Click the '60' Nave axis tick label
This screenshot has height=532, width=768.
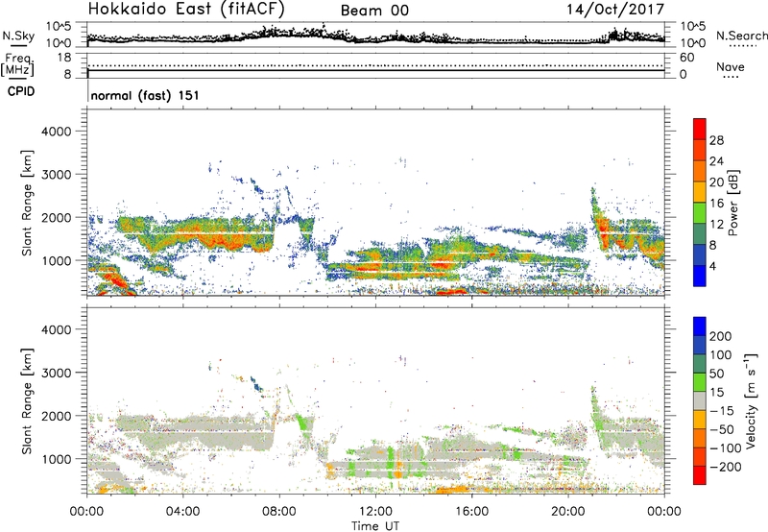pos(686,58)
